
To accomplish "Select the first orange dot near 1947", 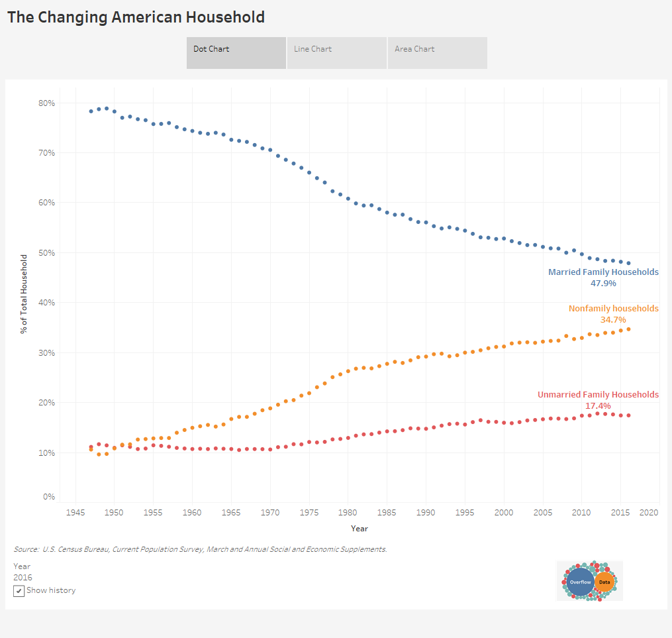I will coord(91,449).
